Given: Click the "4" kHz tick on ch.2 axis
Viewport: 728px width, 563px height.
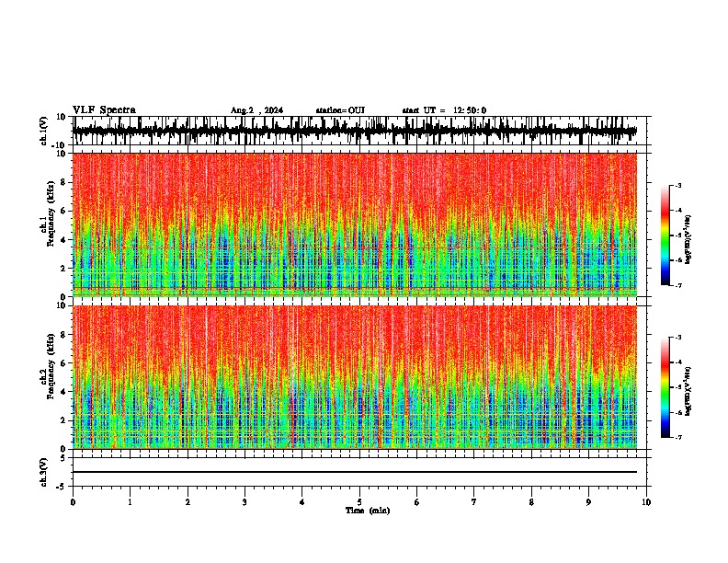Looking at the screenshot, I should click(x=63, y=392).
